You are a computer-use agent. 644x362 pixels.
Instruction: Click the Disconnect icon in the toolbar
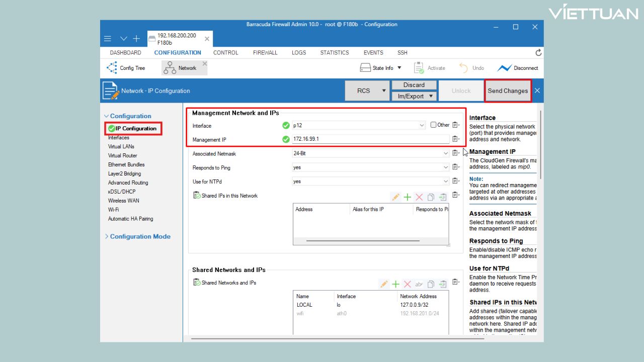pyautogui.click(x=504, y=68)
